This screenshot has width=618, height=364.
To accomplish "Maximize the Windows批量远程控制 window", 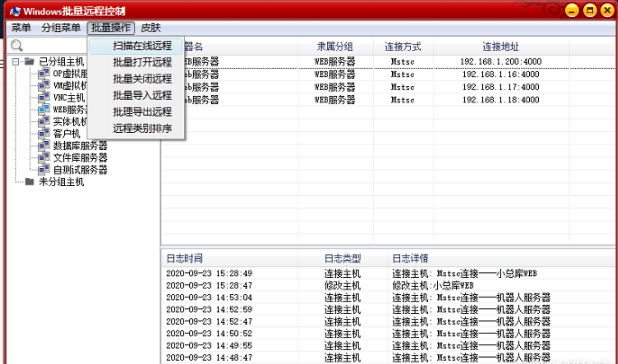I will (590, 10).
